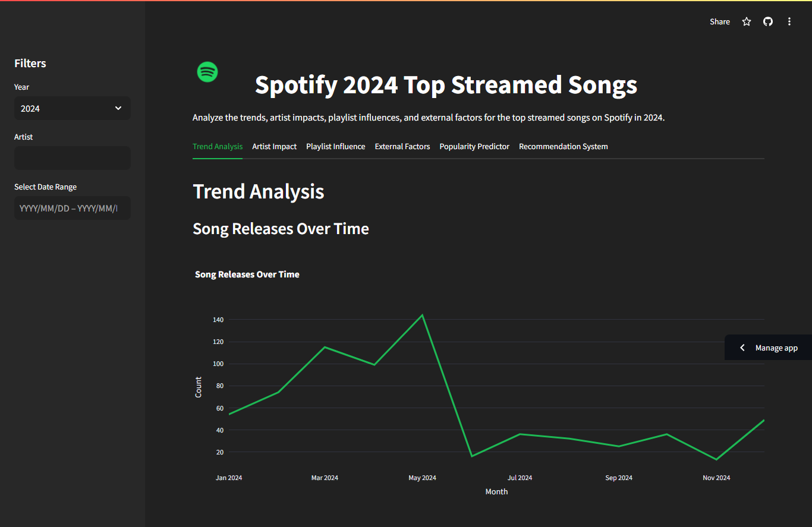Click the Manage app chevron arrow
This screenshot has width=812, height=527.
click(x=742, y=348)
